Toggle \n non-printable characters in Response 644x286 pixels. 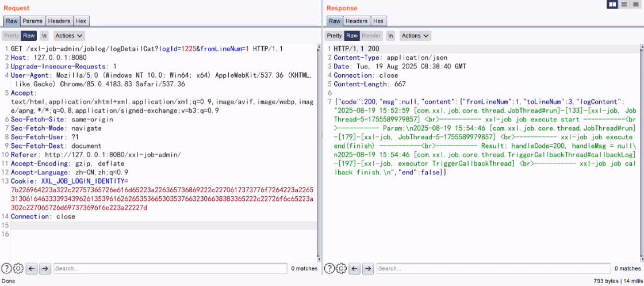[390, 36]
